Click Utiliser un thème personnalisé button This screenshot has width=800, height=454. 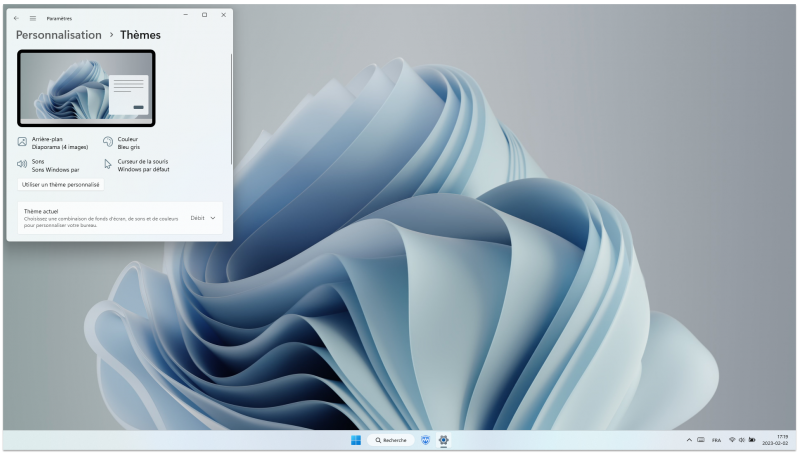coord(61,185)
